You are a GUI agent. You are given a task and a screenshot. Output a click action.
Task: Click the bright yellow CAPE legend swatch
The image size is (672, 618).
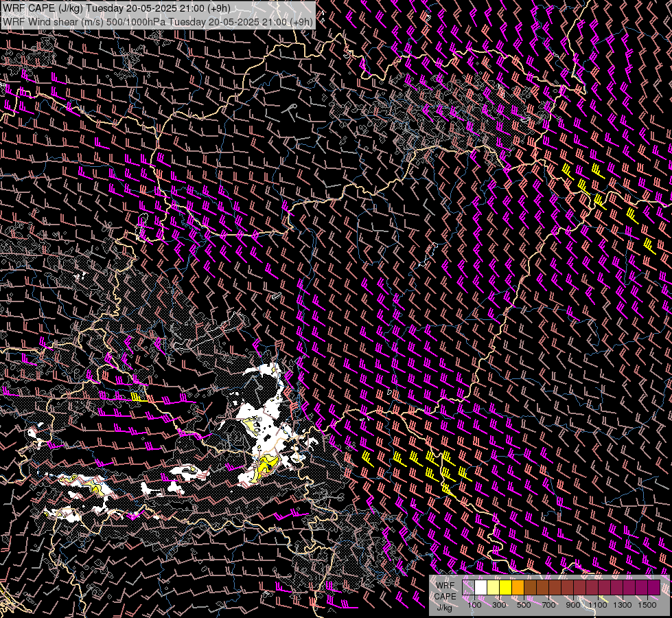coord(506,587)
